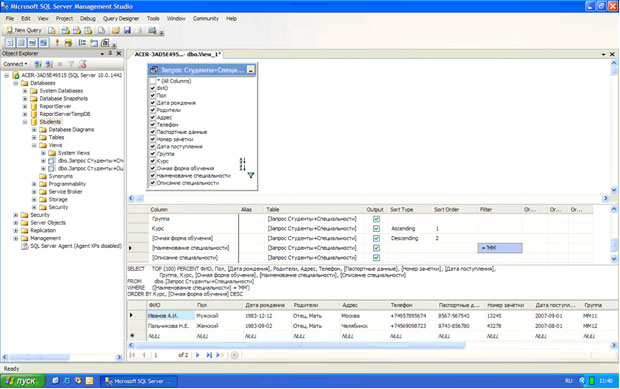Save the view with the floppy icon
Screen dimensions: 620x389
(x=127, y=30)
